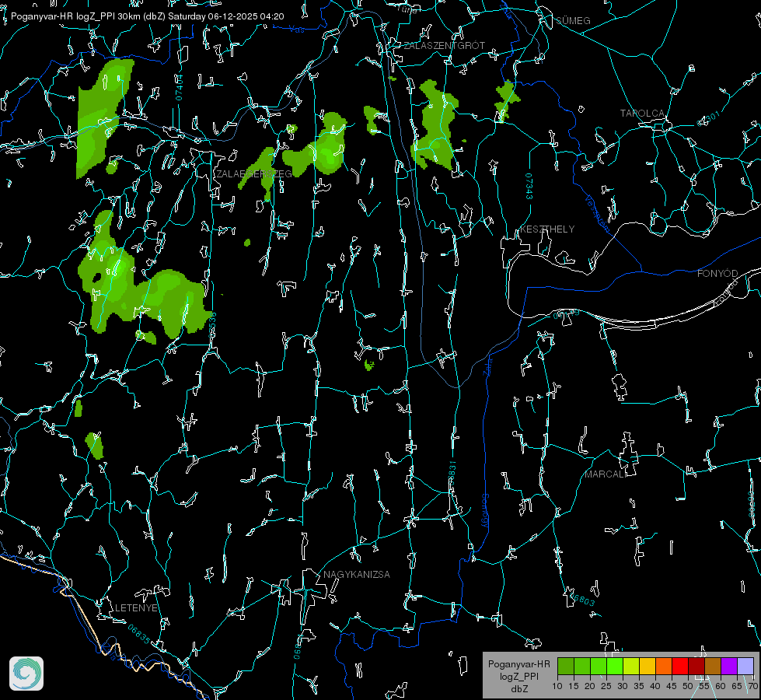Click the swirl logo icon in the corner
761x700 pixels.
pos(26,674)
